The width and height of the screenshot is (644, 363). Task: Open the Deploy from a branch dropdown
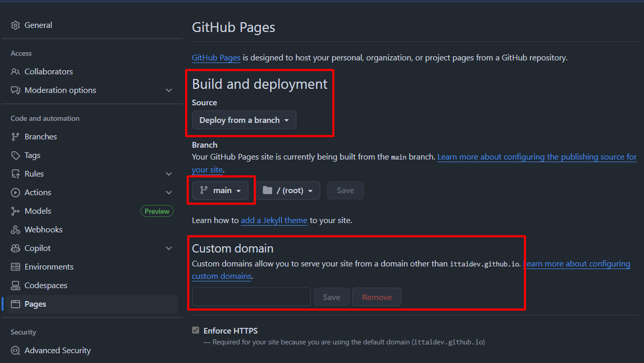coord(244,120)
